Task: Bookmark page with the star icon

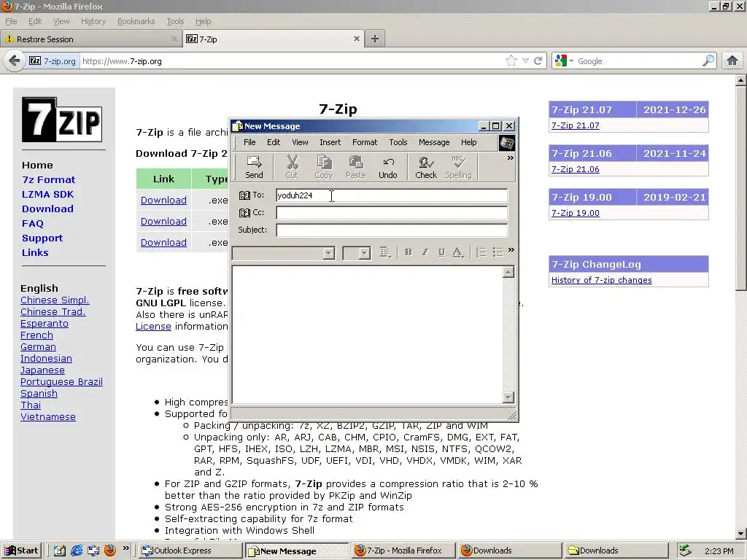Action: [x=511, y=61]
